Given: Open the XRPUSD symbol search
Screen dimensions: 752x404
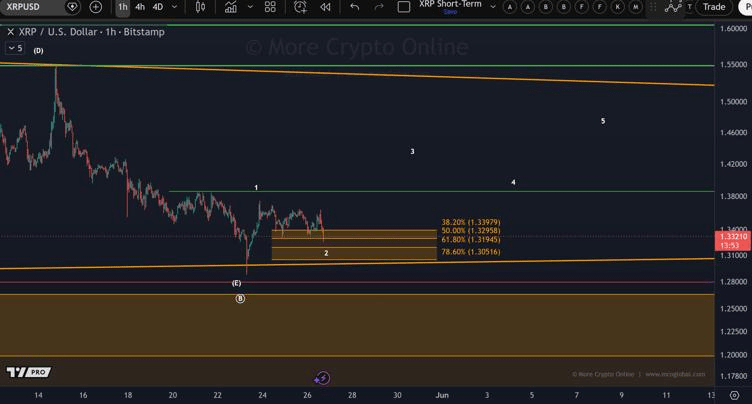Looking at the screenshot, I should click(23, 7).
